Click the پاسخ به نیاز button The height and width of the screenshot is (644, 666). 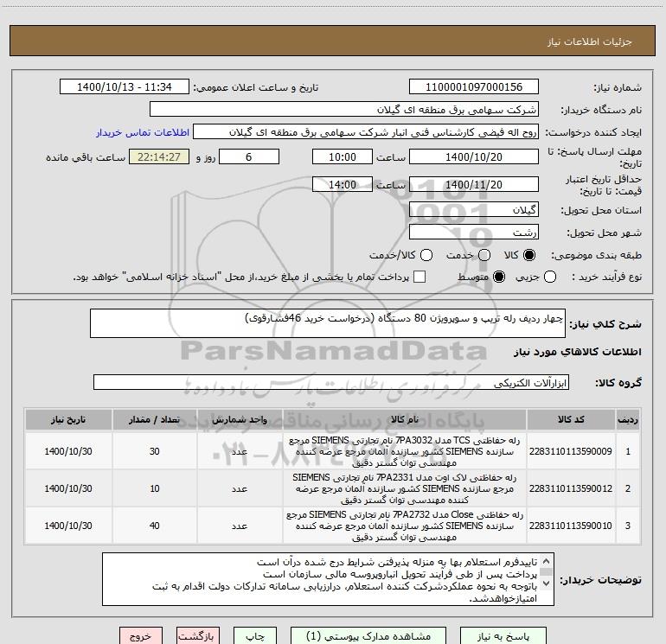point(503,636)
